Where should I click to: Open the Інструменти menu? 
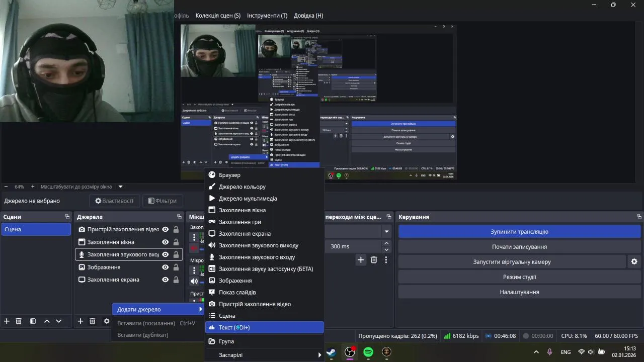pos(267,16)
